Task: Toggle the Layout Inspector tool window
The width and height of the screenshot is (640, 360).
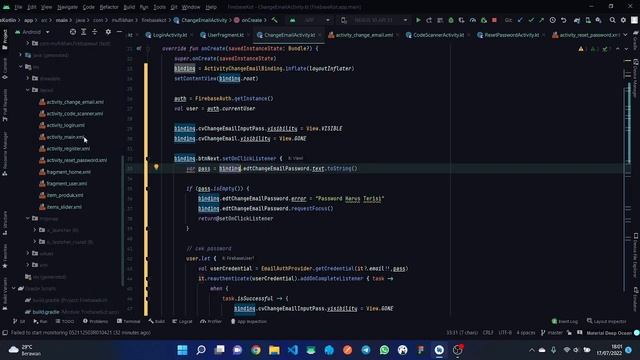Action: [607, 321]
